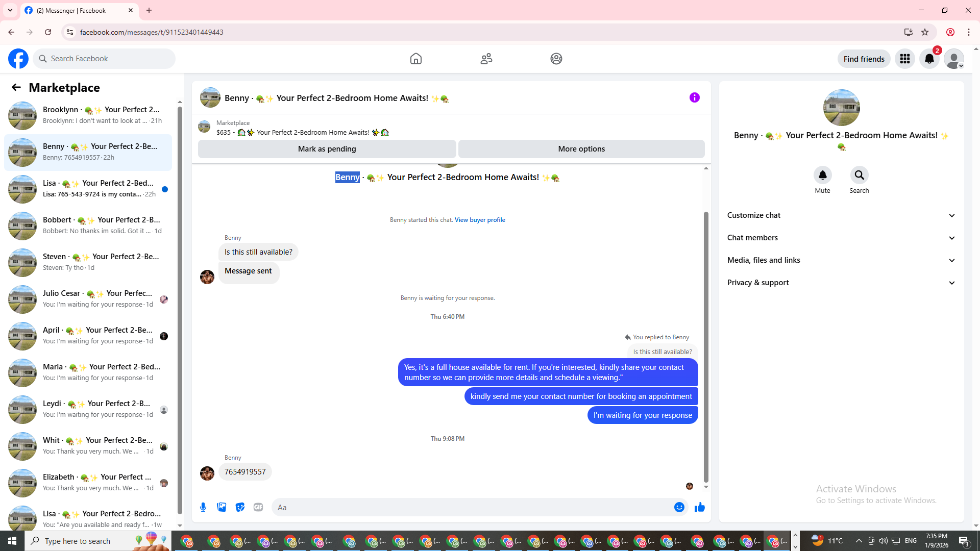Open conversation information purple icon

click(x=694, y=97)
